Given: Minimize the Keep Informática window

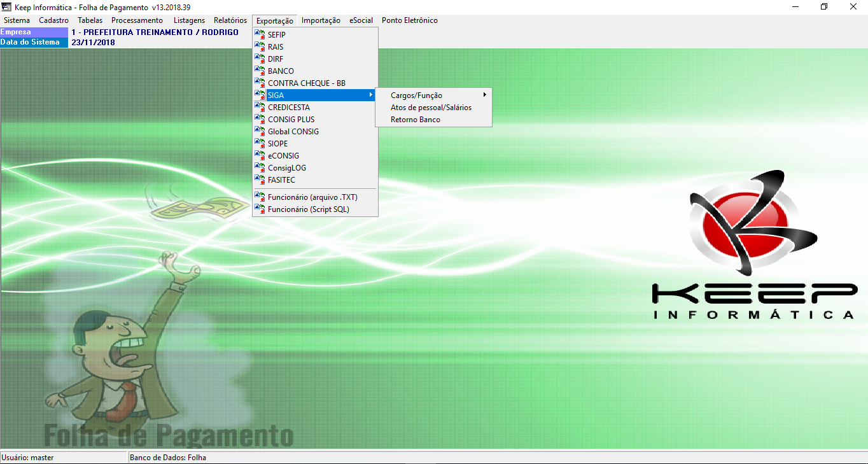Looking at the screenshot, I should [795, 6].
